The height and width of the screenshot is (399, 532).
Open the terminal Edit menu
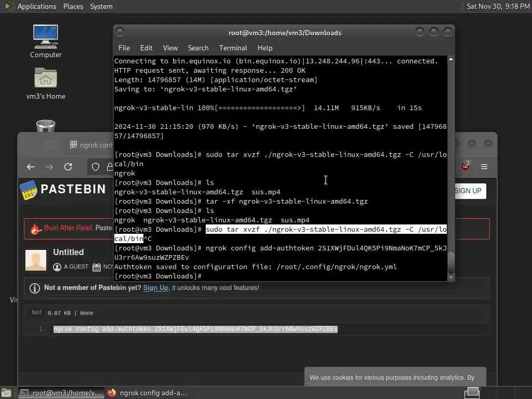pyautogui.click(x=146, y=48)
